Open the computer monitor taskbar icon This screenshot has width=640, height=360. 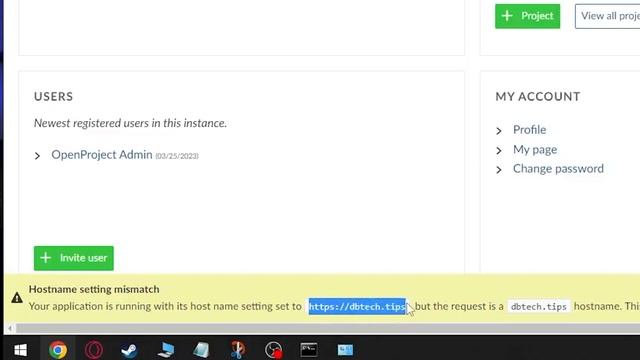(165, 350)
